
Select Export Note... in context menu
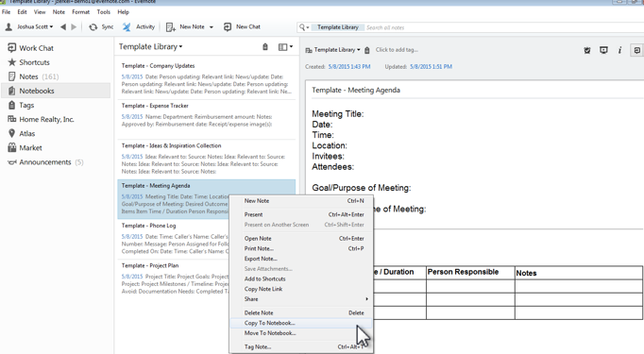[x=301, y=259]
